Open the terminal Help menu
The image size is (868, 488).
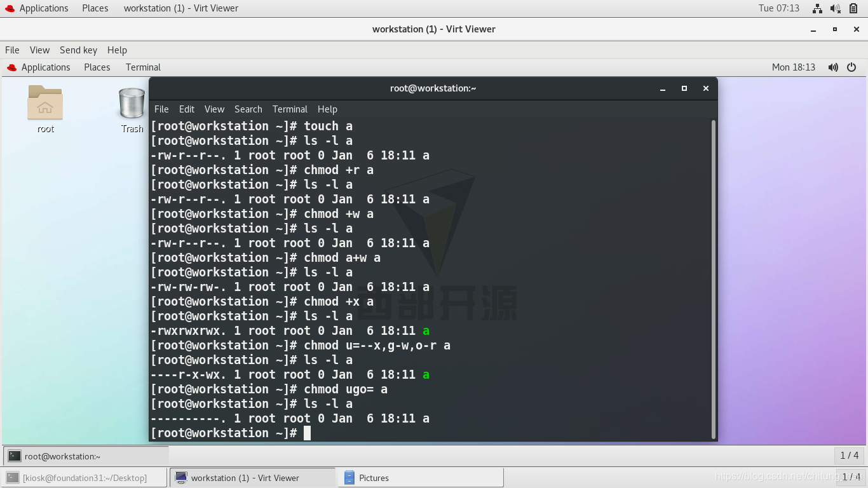coord(327,109)
